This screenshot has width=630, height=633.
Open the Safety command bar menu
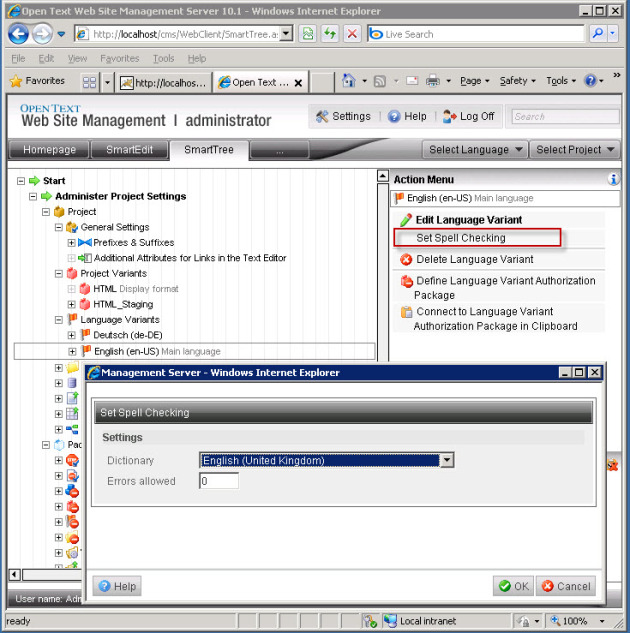(517, 81)
